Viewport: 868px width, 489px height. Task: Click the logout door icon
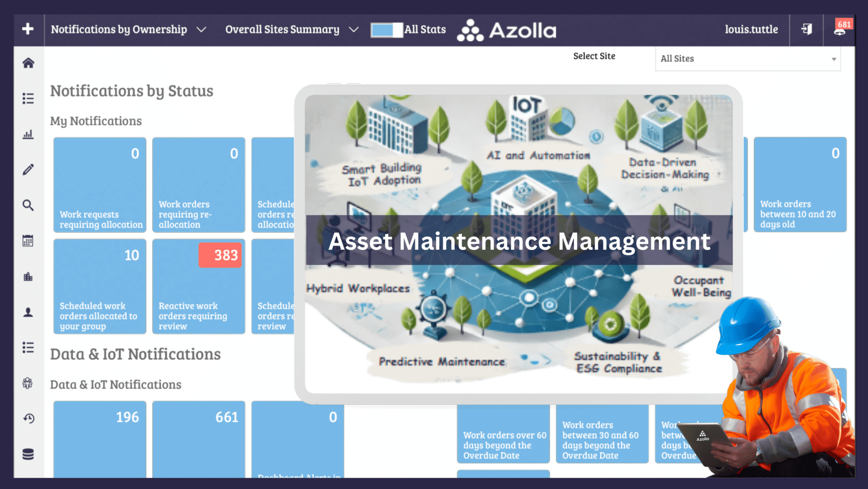[x=806, y=30]
